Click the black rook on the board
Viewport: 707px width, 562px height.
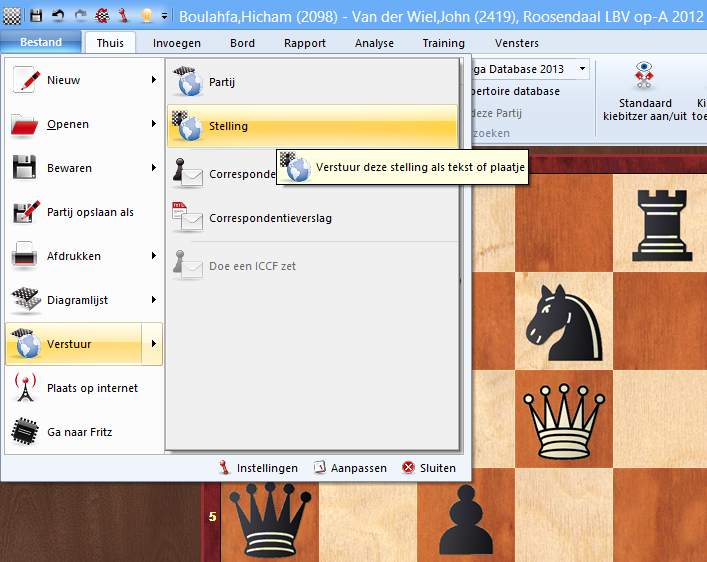(x=661, y=226)
